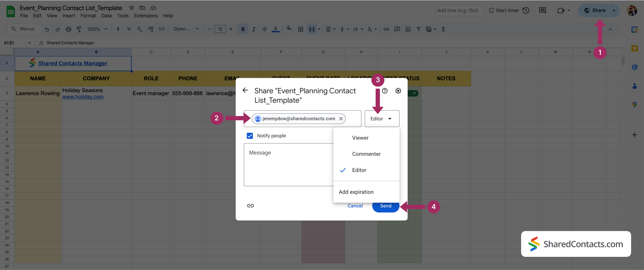Open the Editor role dropdown
The height and width of the screenshot is (270, 644).
[382, 118]
